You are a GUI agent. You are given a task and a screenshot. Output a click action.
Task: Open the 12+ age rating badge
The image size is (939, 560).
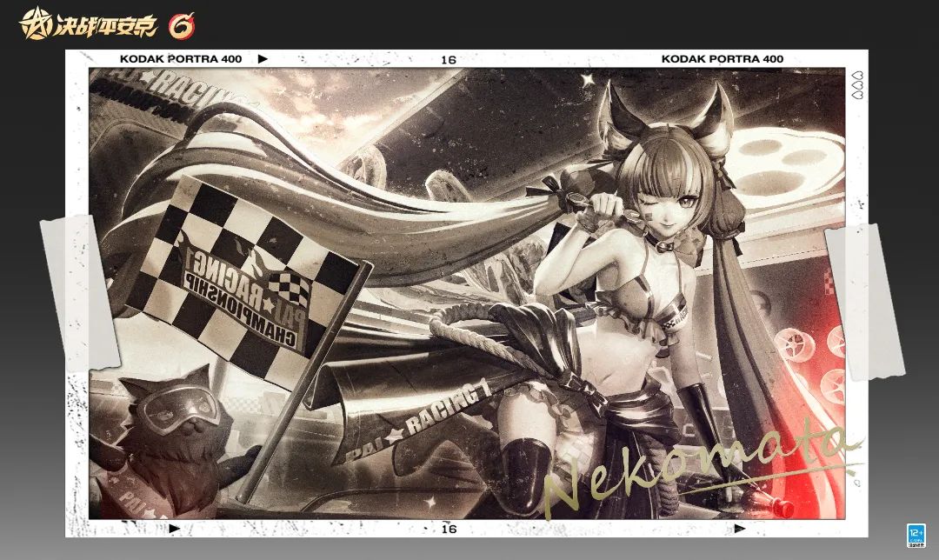point(916,535)
